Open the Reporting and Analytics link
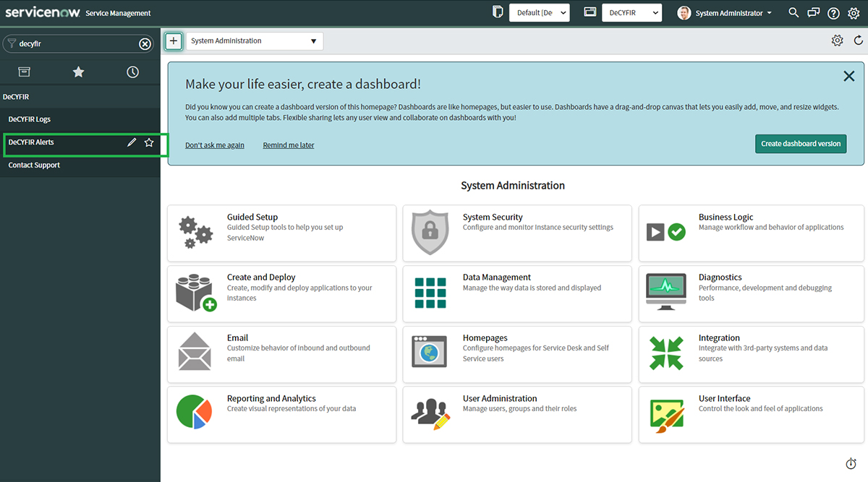Viewport: 868px width, 482px height. pyautogui.click(x=271, y=399)
